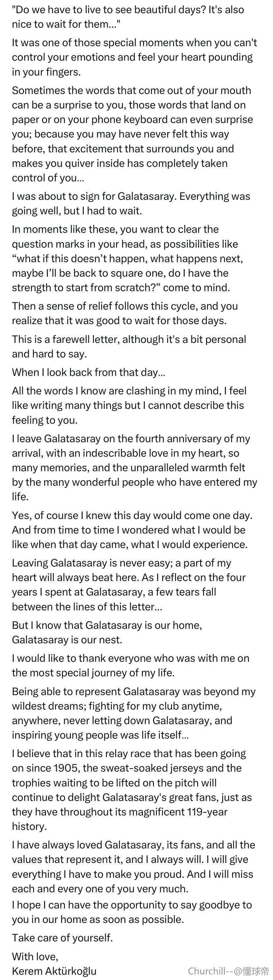
Task: Select the paragraph about heart pounding in fingers
Action: pos(135,57)
